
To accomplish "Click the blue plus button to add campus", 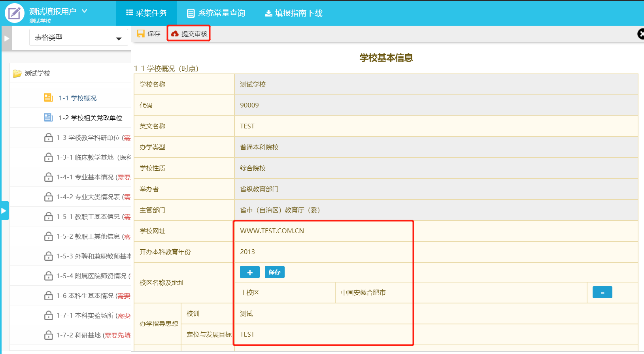I will (x=249, y=272).
